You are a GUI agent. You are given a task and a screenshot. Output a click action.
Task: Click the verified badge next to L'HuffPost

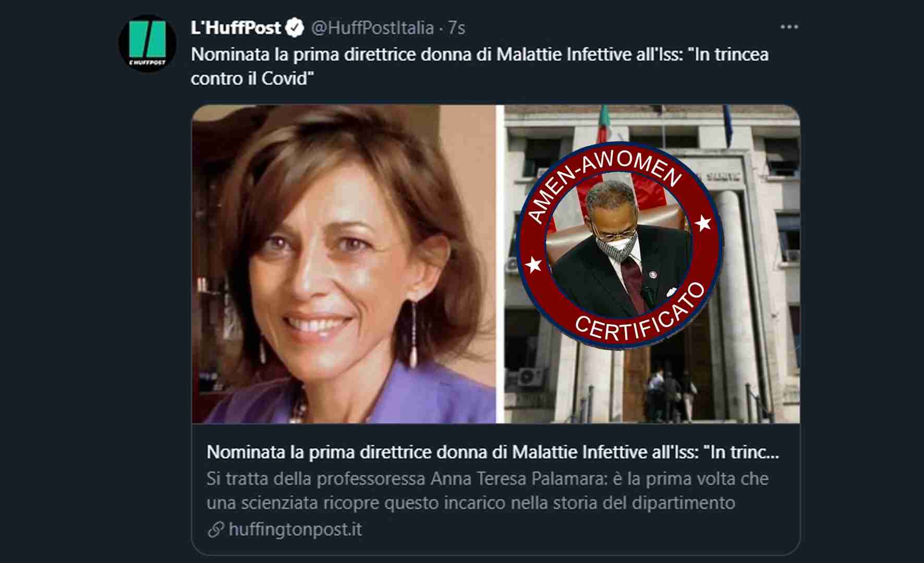click(x=295, y=28)
